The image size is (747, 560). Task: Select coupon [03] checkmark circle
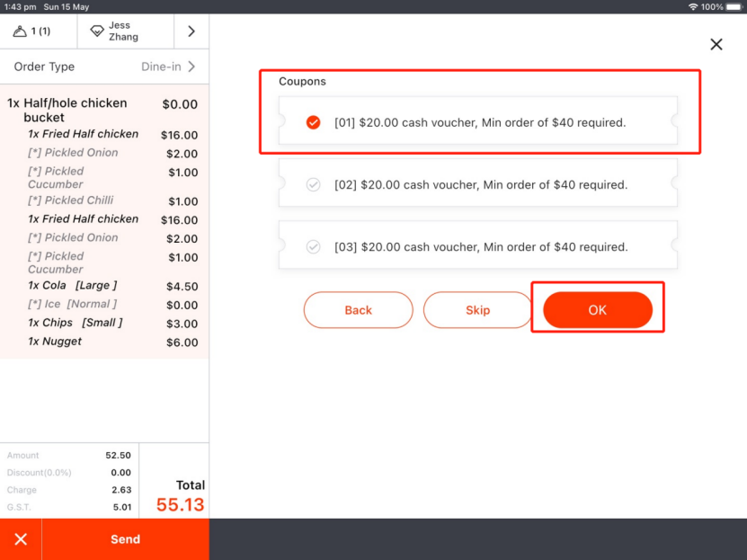pyautogui.click(x=313, y=246)
